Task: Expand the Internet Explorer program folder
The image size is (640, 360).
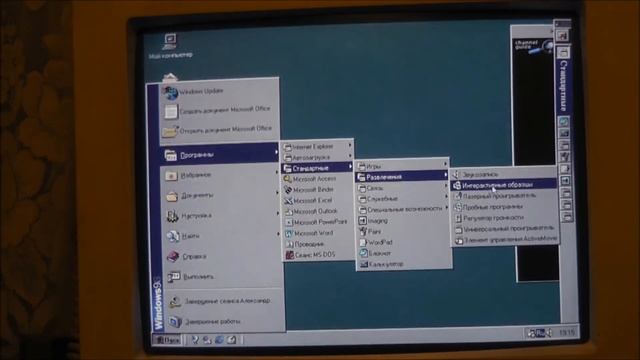Action: [317, 146]
